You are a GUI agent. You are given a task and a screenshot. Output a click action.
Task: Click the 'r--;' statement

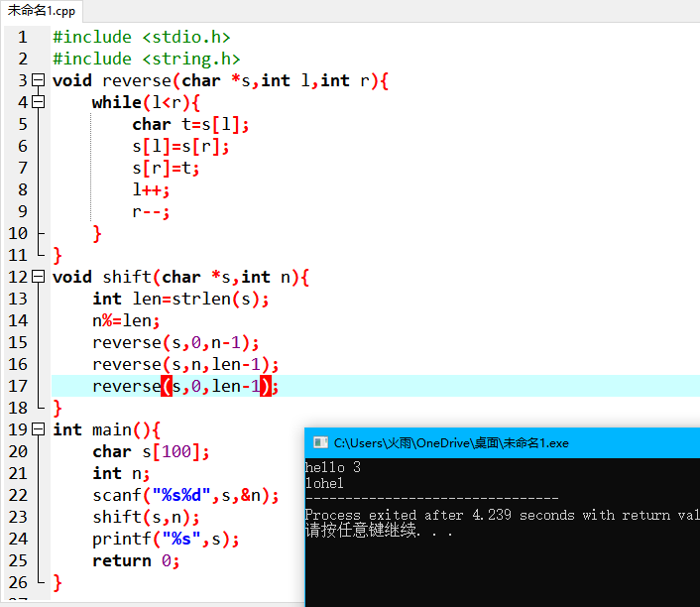151,211
